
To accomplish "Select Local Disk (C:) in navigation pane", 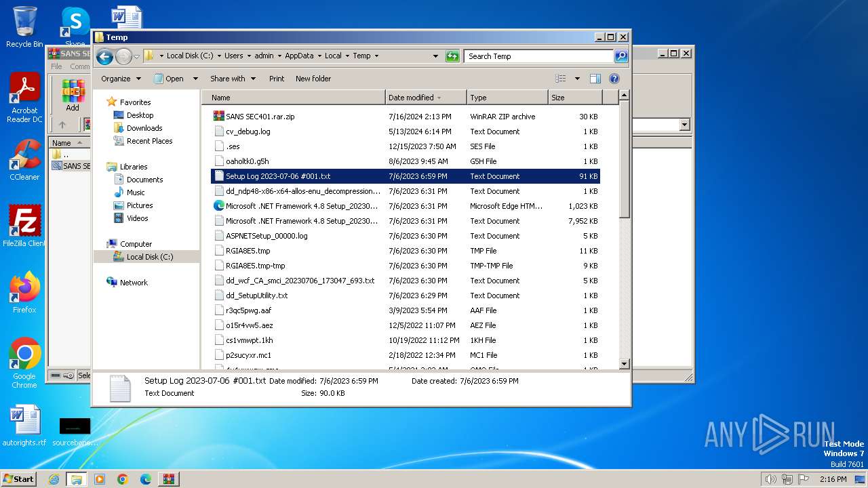I will coord(150,257).
